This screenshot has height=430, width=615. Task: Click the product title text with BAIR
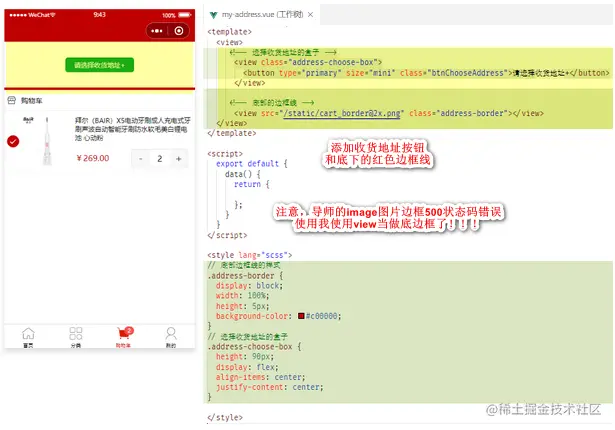click(133, 129)
